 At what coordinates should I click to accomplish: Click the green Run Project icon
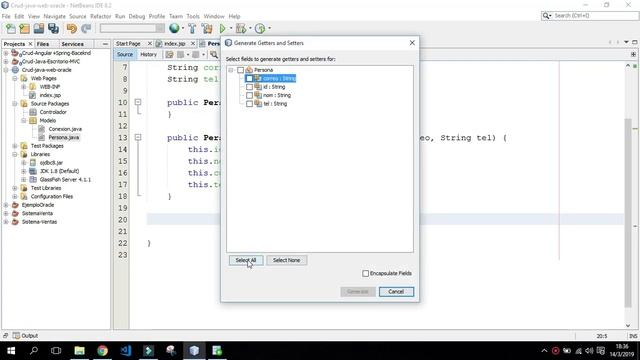tap(222, 29)
